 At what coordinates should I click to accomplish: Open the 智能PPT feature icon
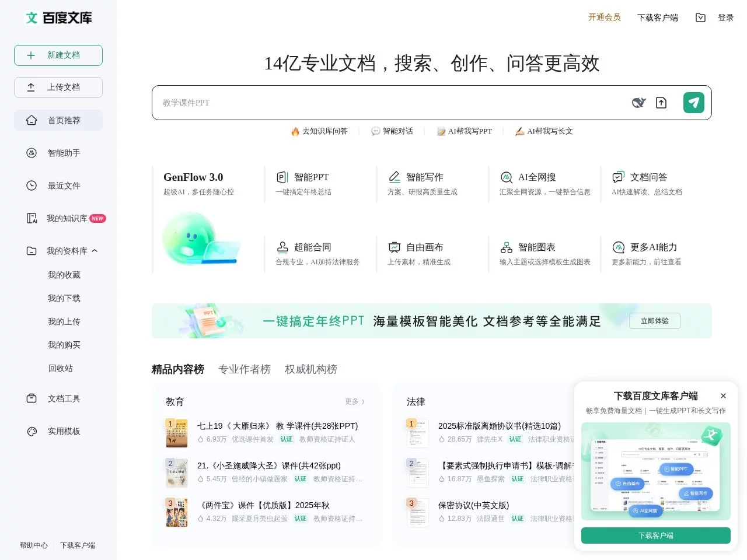[282, 177]
